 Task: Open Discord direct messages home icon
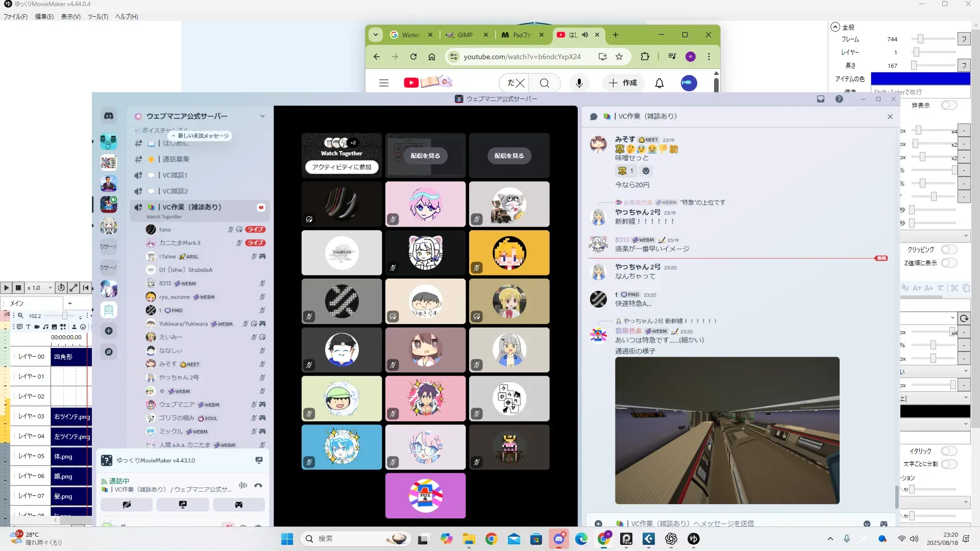pyautogui.click(x=109, y=116)
